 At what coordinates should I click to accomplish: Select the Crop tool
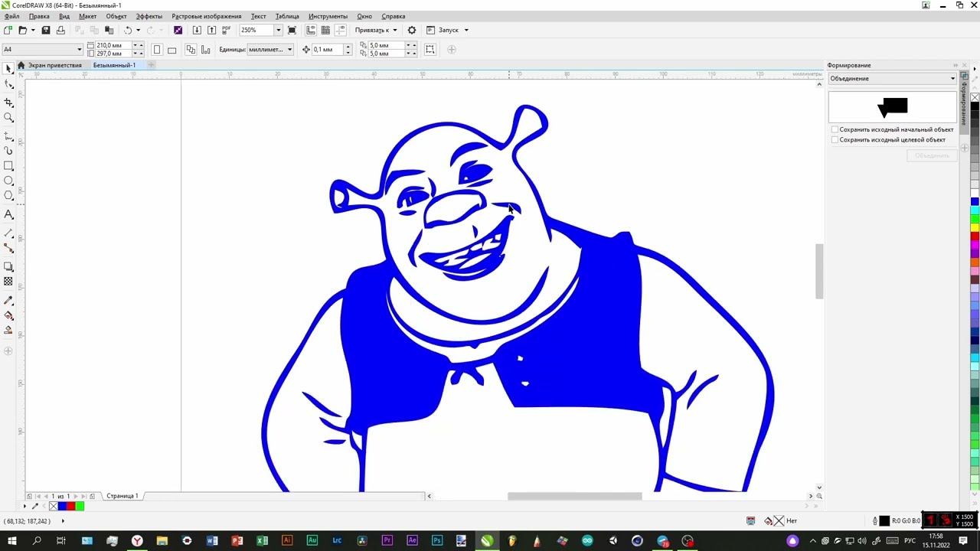(8, 102)
